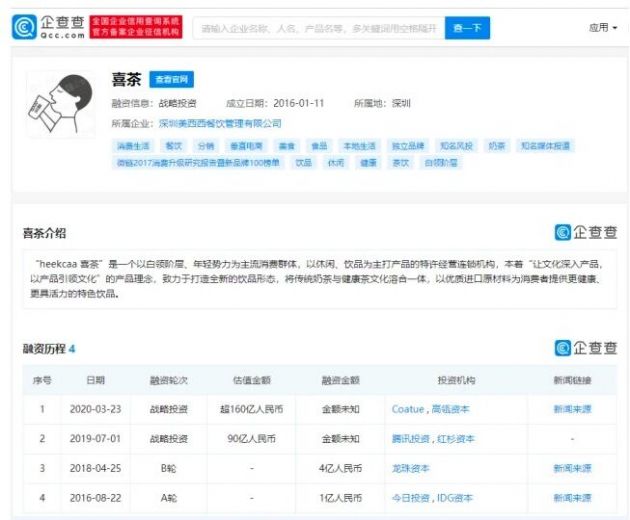The height and width of the screenshot is (520, 630).
Task: Open the 今日投资 investor link
Action: click(x=411, y=498)
